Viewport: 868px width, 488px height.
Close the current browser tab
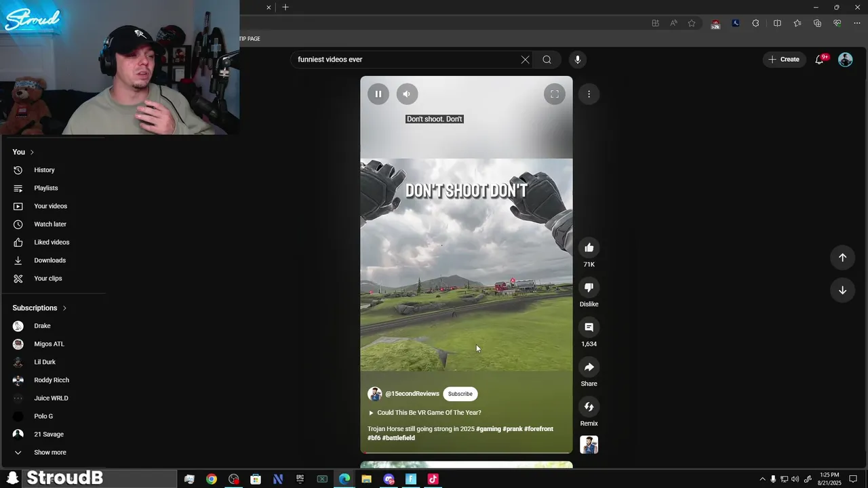pyautogui.click(x=269, y=7)
